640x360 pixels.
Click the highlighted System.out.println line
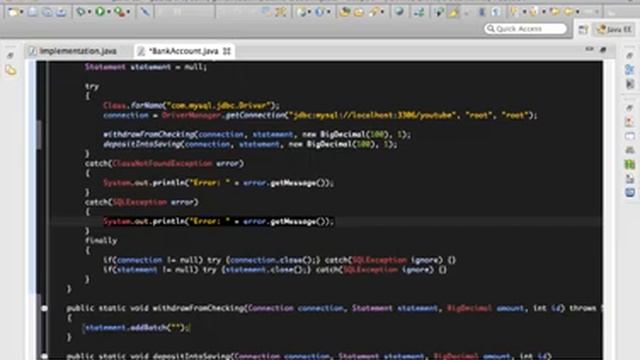(x=218, y=221)
